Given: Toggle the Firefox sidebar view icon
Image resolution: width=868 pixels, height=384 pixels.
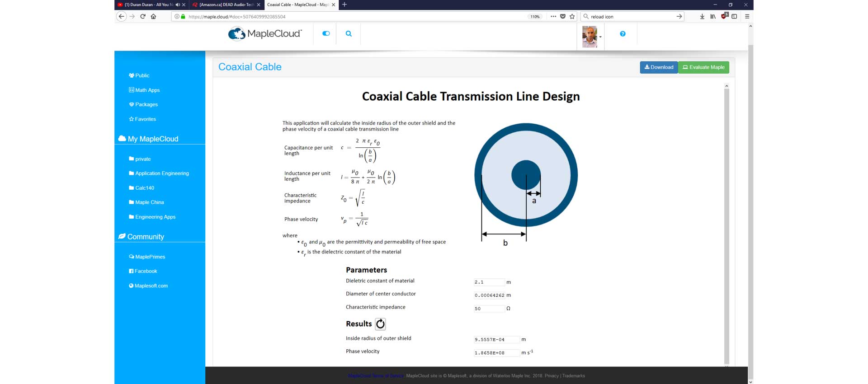Looking at the screenshot, I should (x=734, y=16).
